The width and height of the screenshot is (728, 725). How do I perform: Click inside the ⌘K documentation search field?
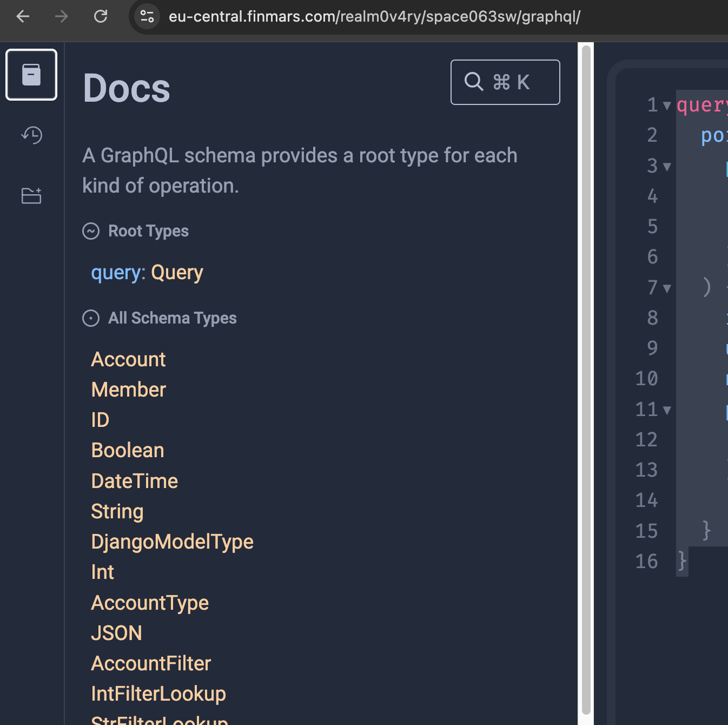505,82
